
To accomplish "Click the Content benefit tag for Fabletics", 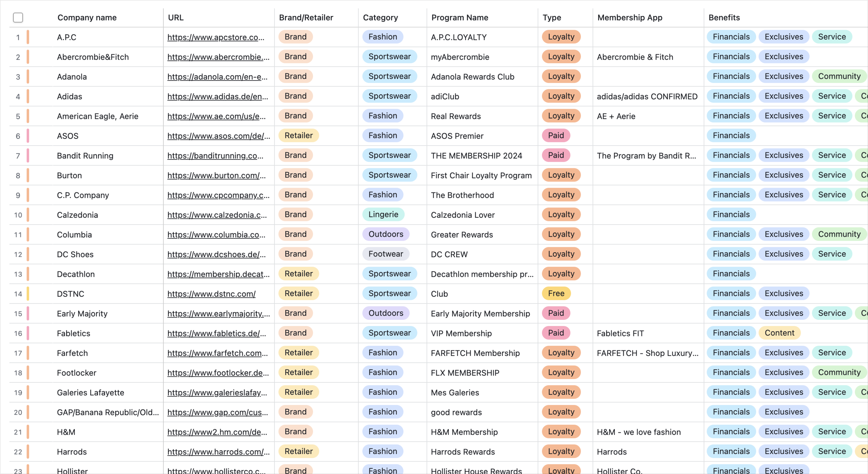I will 779,333.
